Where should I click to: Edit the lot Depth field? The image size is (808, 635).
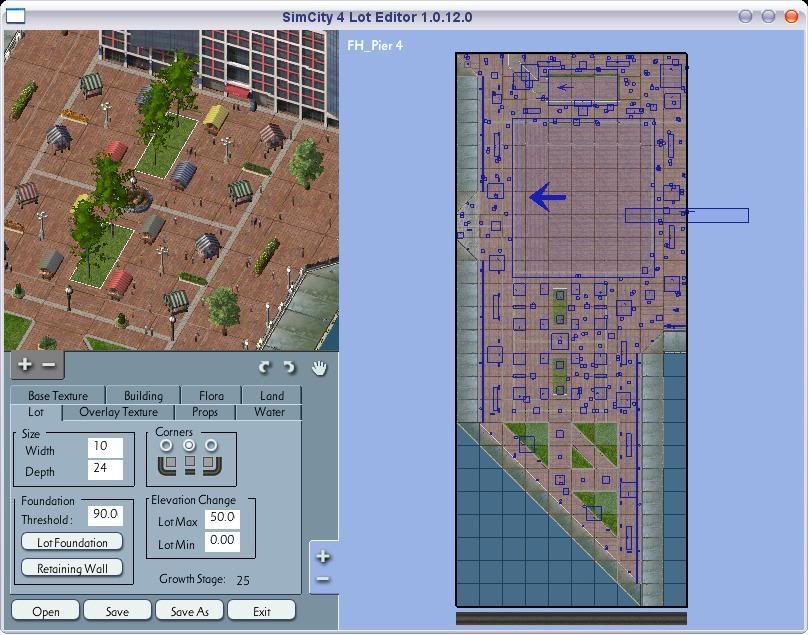pos(105,469)
